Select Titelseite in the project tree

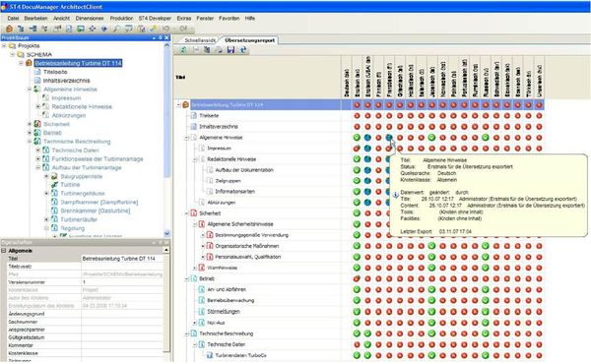point(55,72)
